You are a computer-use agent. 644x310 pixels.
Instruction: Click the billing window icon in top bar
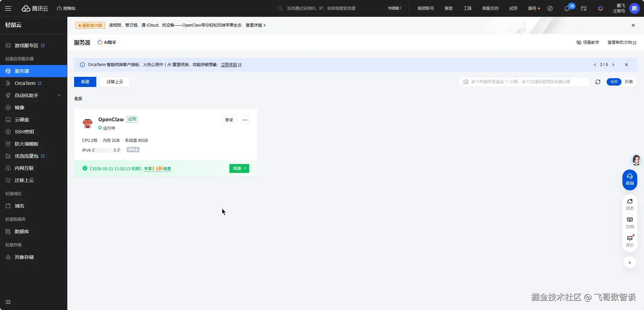[x=584, y=8]
